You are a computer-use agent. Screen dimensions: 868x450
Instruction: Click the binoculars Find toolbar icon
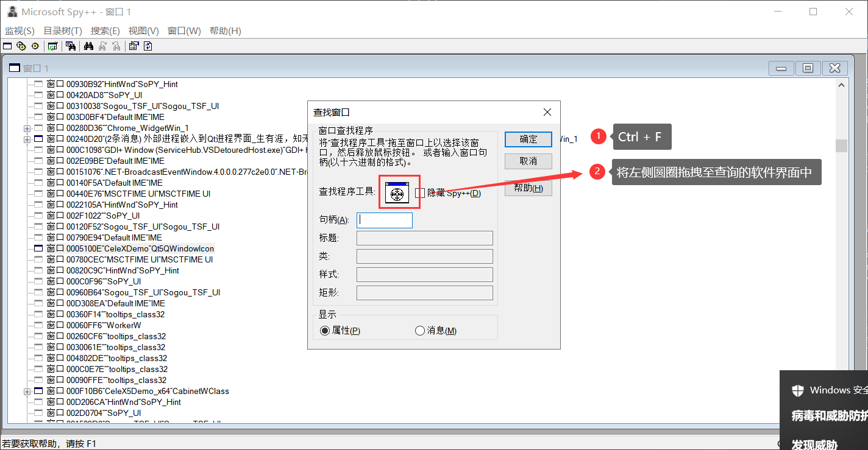[x=88, y=46]
